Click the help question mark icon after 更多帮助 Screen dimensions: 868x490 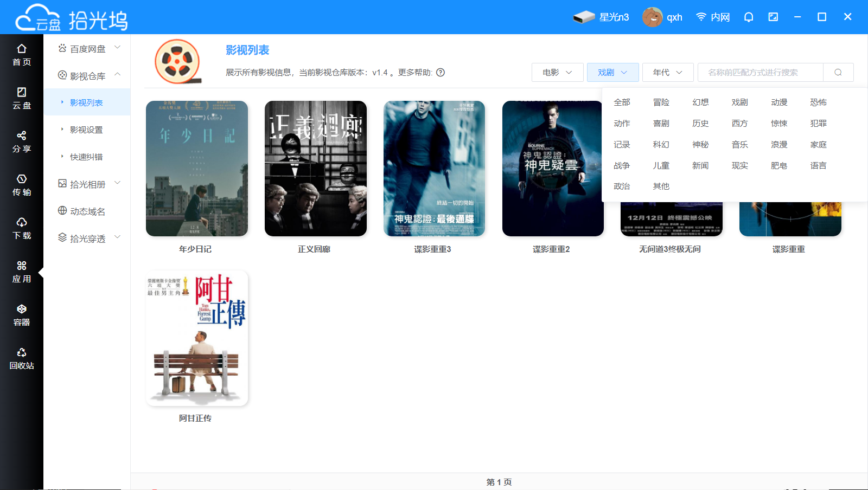[x=441, y=72]
